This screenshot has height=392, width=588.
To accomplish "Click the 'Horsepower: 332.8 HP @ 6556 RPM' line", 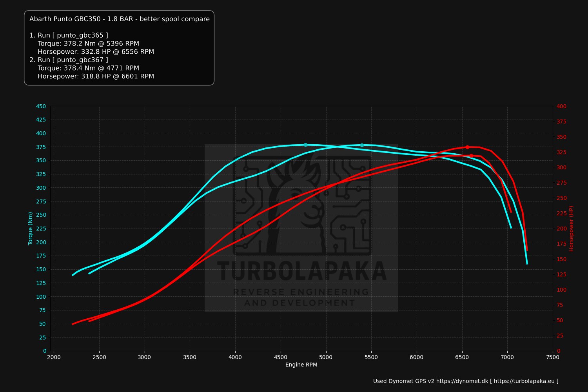I will click(x=96, y=52).
